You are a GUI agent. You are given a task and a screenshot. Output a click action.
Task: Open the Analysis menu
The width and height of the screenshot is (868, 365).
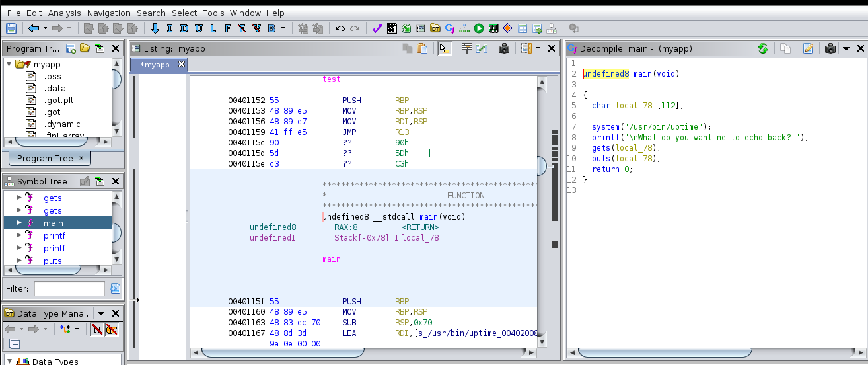coord(65,13)
